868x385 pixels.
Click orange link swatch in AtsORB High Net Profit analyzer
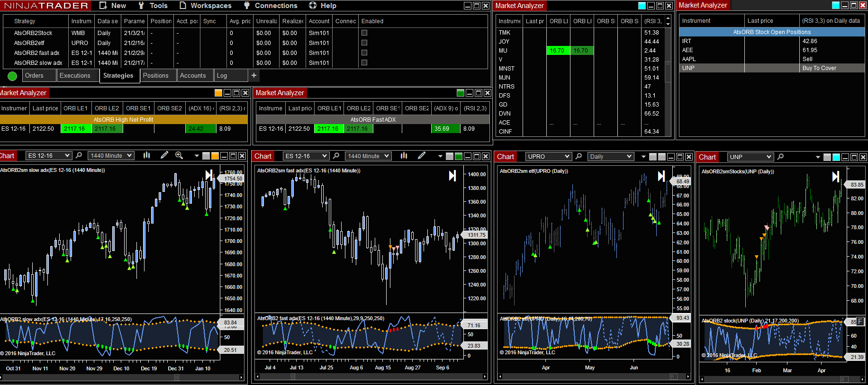pos(218,93)
